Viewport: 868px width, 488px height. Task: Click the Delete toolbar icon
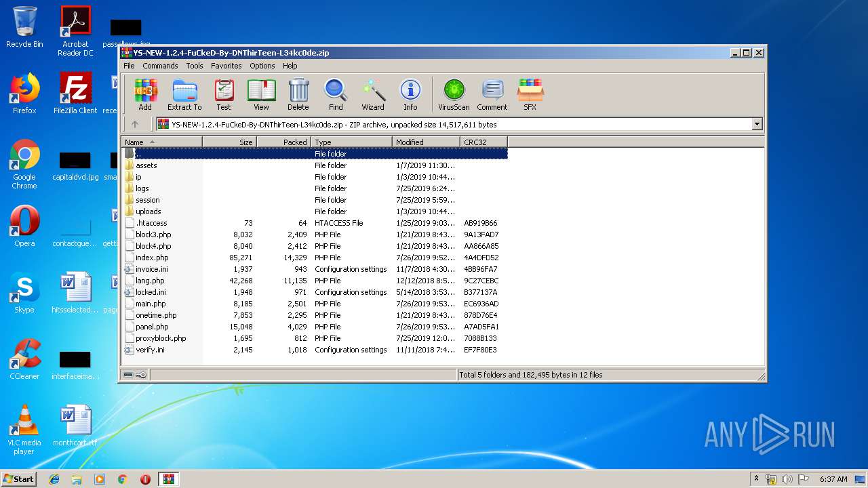[x=298, y=94]
